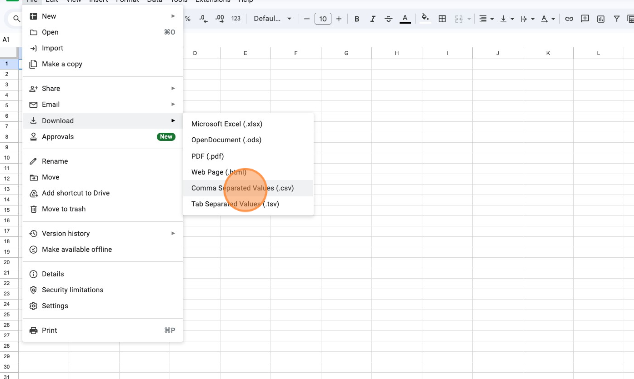Select column J header
Viewport: 634px width, 379px height.
(x=497, y=53)
